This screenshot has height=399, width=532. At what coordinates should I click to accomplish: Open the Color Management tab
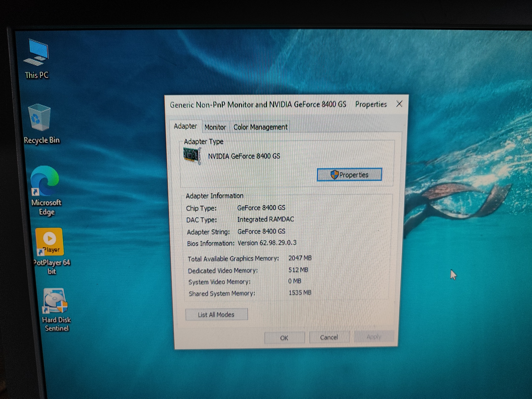tap(260, 127)
